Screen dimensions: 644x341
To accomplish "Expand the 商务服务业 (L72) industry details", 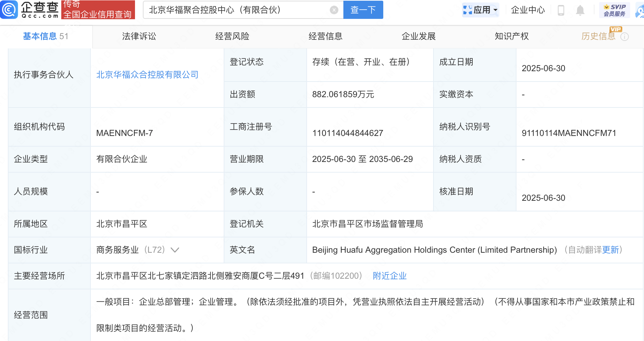I will [x=175, y=250].
